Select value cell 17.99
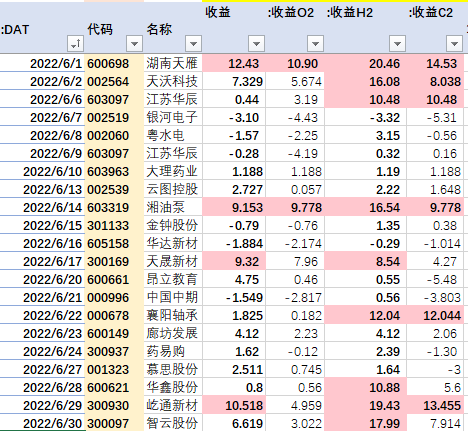468x431 pixels. click(x=365, y=423)
